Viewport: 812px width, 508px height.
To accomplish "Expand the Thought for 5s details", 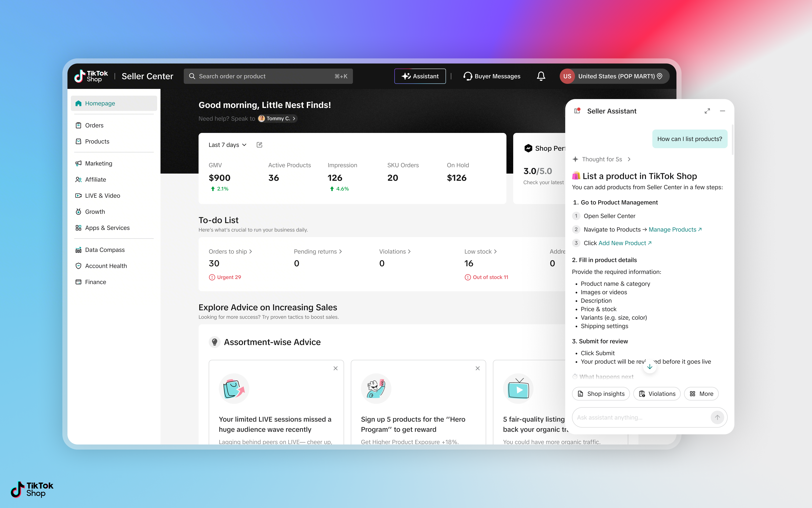I will coord(629,159).
